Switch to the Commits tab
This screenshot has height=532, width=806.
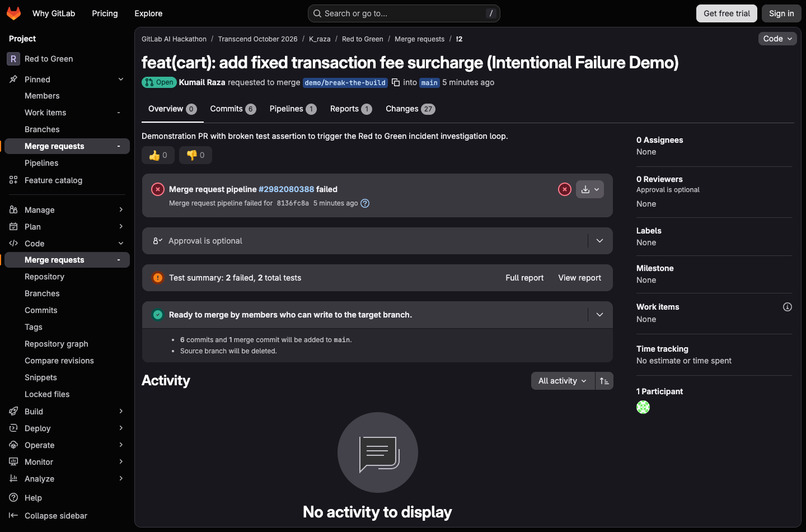coord(233,109)
